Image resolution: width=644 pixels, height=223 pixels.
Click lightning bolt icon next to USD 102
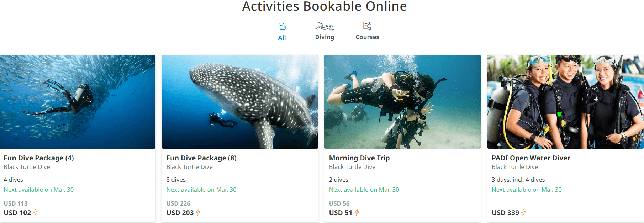[36, 212]
